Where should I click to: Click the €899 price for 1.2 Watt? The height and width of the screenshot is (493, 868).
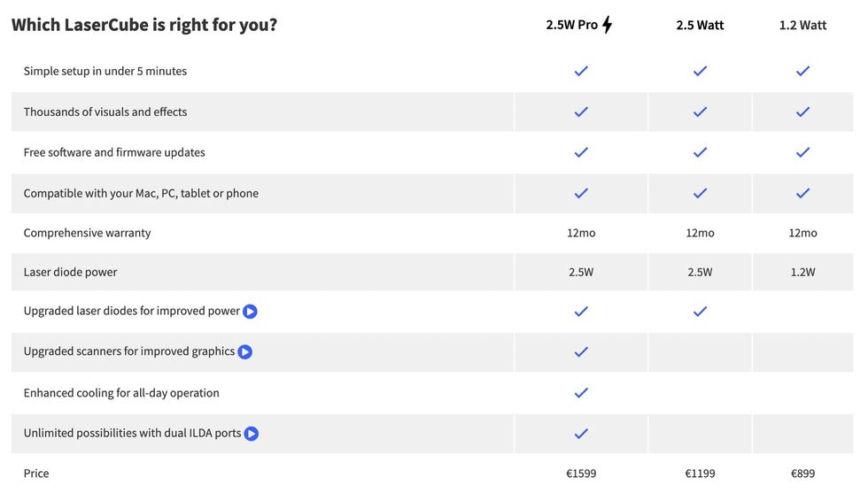802,474
